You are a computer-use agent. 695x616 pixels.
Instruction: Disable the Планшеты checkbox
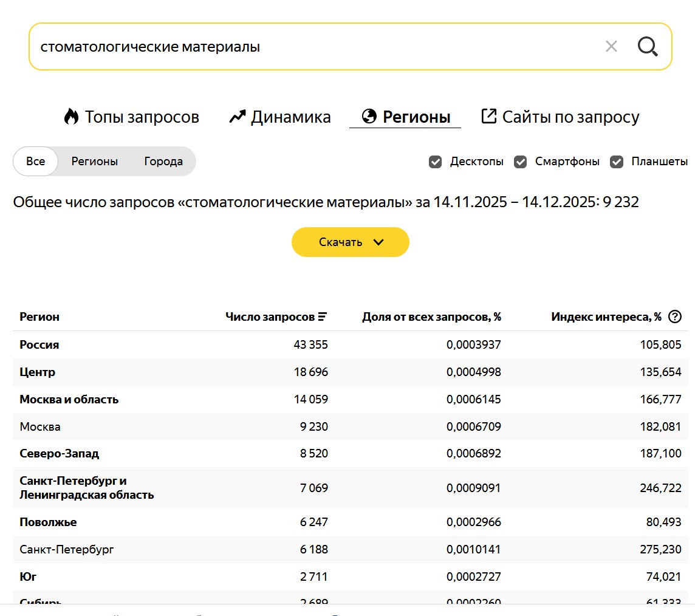(x=617, y=162)
